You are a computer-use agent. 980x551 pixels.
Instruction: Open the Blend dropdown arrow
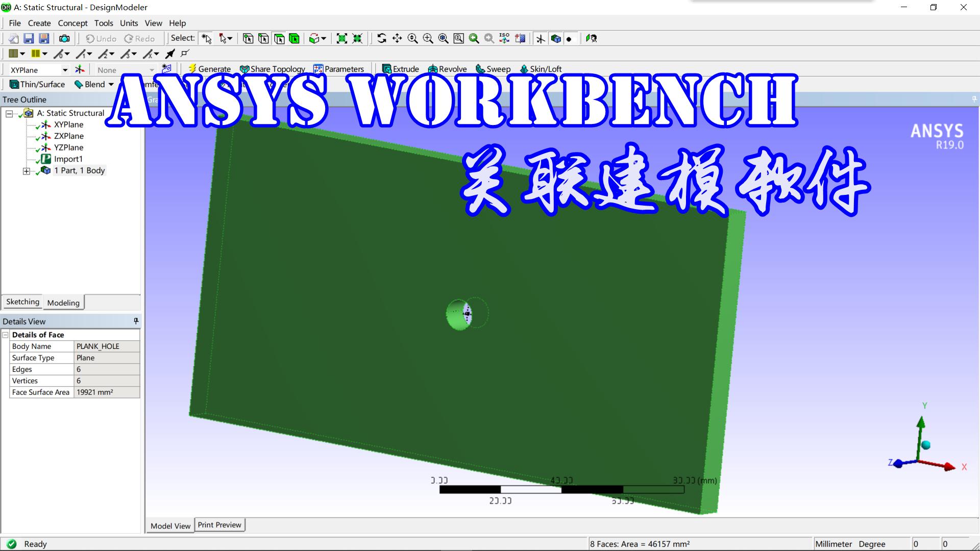point(110,84)
